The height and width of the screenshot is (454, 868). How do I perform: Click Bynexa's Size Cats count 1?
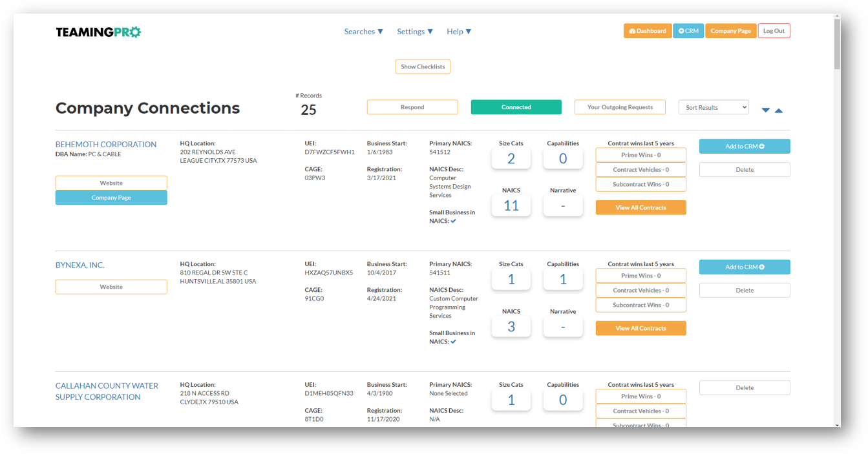(511, 279)
